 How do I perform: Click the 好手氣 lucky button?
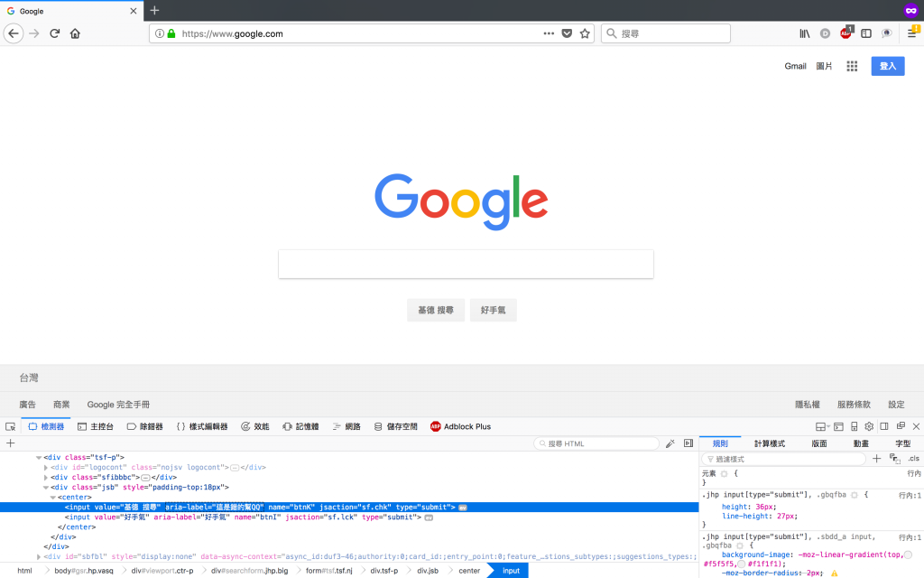494,311
